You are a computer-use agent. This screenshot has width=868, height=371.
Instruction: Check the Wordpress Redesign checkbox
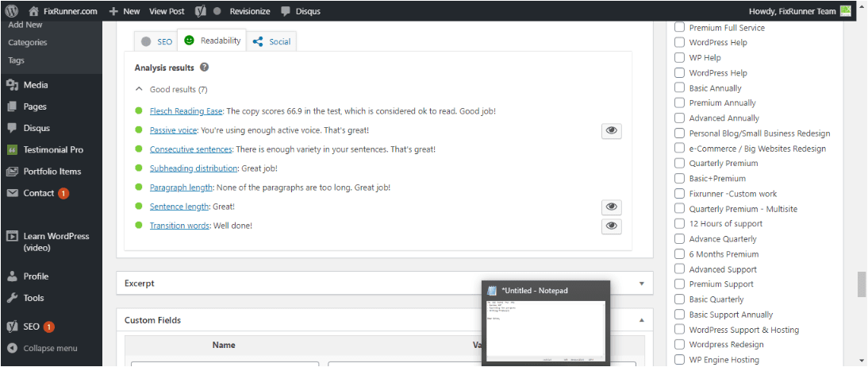point(679,344)
